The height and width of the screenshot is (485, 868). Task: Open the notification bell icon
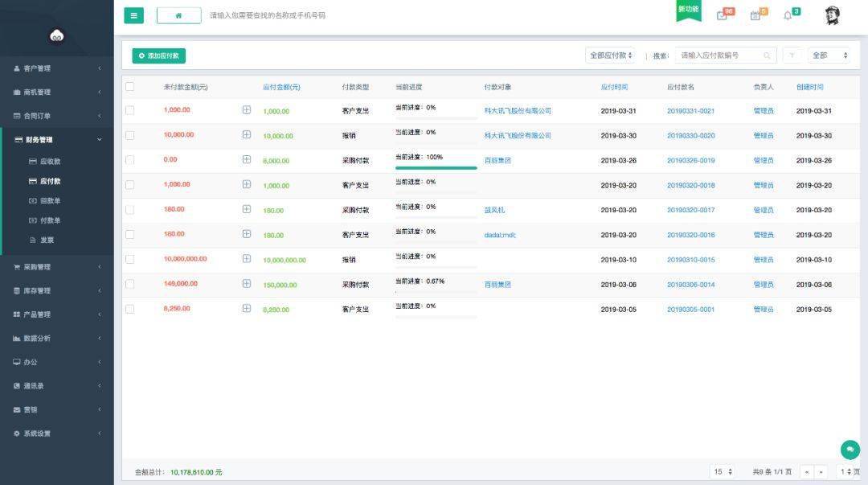pos(788,15)
